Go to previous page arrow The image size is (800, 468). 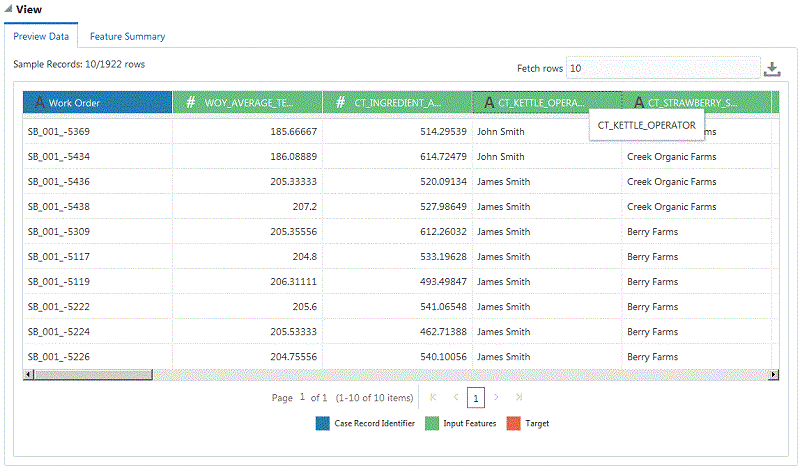456,397
